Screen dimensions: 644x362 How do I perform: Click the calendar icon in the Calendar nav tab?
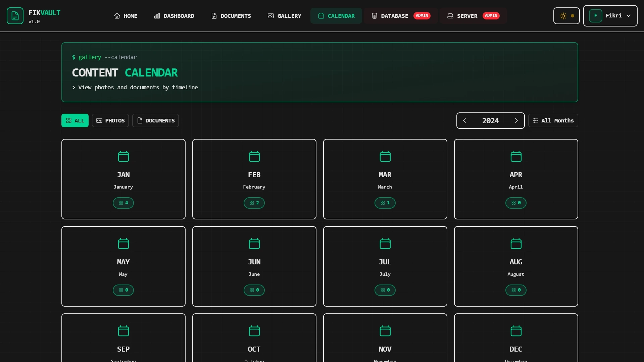(x=321, y=16)
